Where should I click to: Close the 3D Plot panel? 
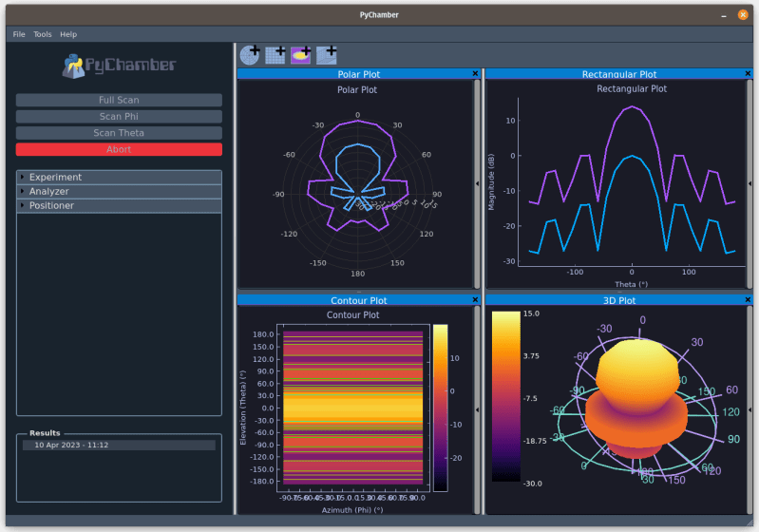[748, 299]
